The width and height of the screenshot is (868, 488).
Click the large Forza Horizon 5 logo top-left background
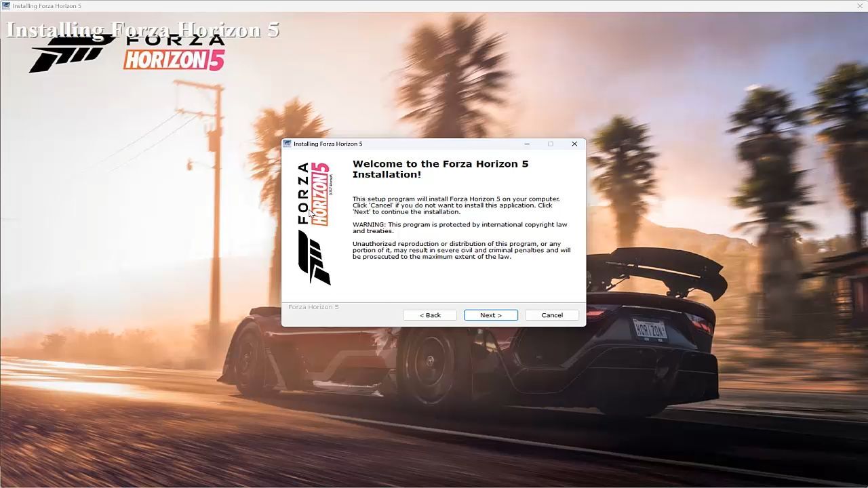[127, 52]
